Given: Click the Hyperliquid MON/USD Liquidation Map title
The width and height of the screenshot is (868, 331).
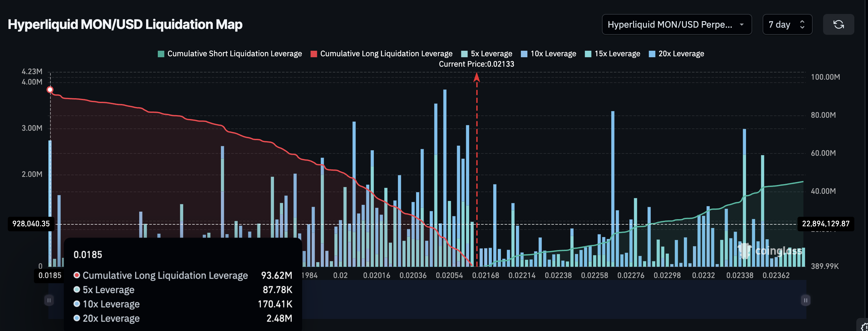Looking at the screenshot, I should [125, 24].
